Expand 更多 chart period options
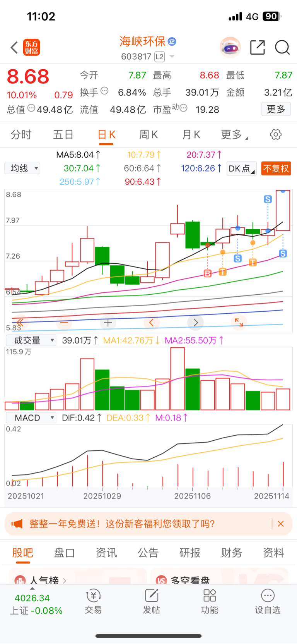Viewport: 297px width, 644px height. click(234, 135)
